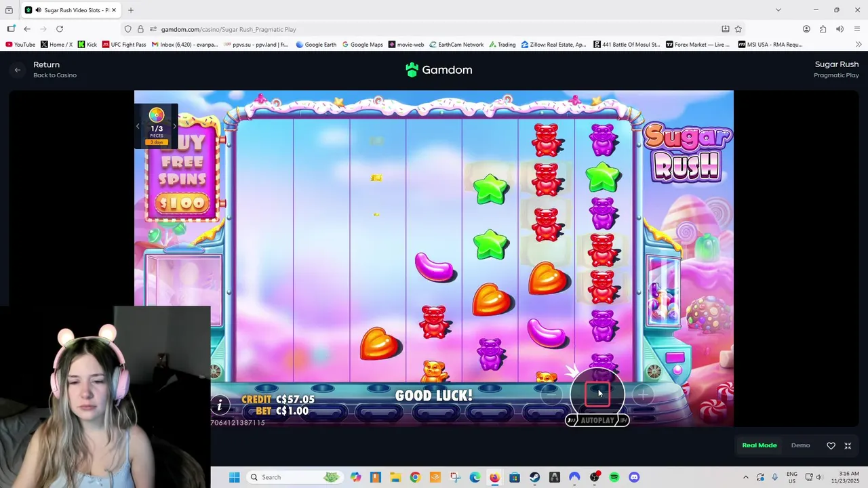Click the gamdom.com address bar
The width and height of the screenshot is (868, 488).
pyautogui.click(x=434, y=29)
